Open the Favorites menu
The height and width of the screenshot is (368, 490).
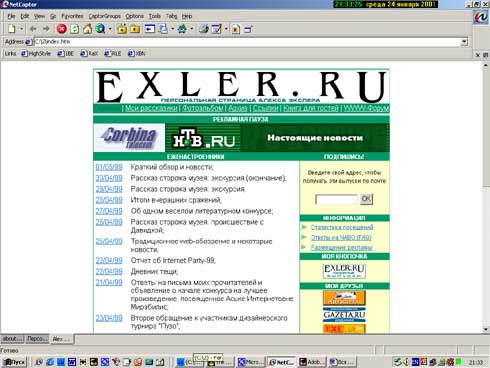pyautogui.click(x=72, y=16)
